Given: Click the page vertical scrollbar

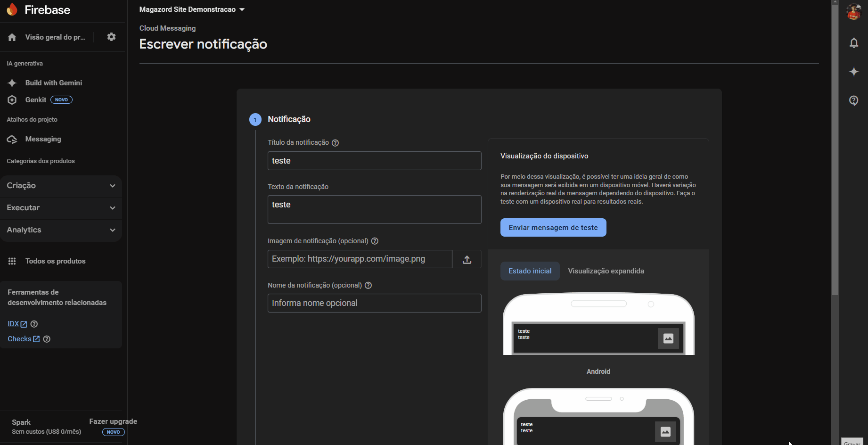Looking at the screenshot, I should click(835, 151).
